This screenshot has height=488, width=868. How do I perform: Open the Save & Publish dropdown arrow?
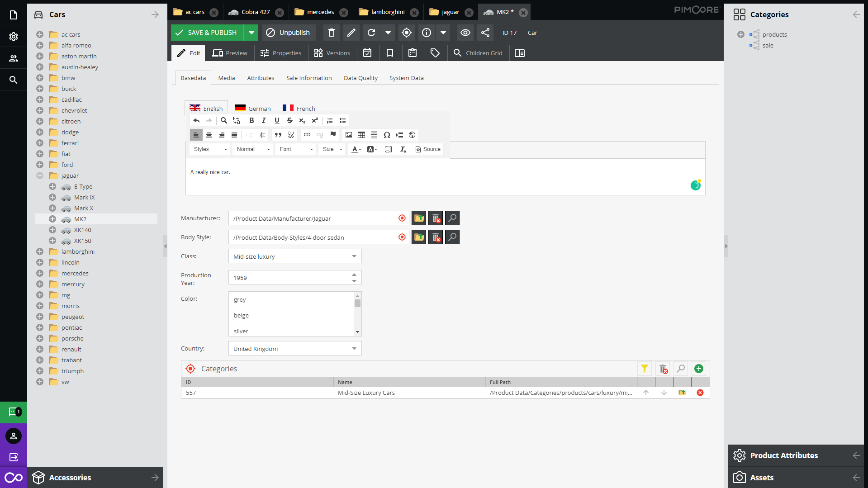coord(251,33)
